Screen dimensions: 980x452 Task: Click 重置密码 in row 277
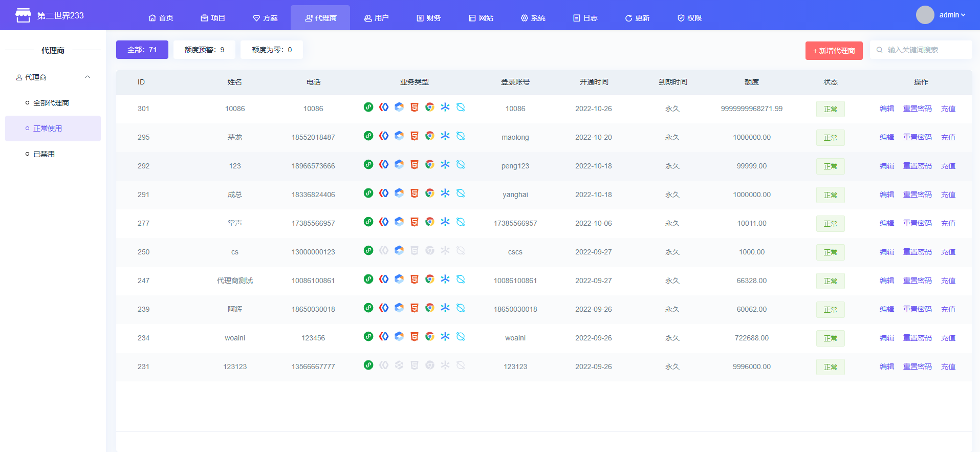[x=918, y=223]
